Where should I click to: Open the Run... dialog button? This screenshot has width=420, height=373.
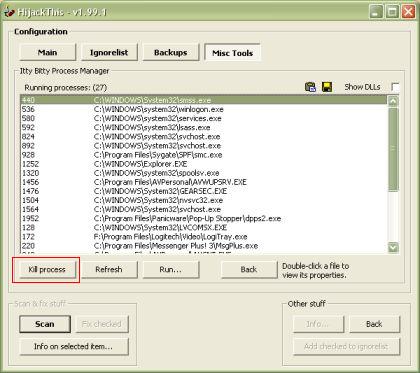170,269
